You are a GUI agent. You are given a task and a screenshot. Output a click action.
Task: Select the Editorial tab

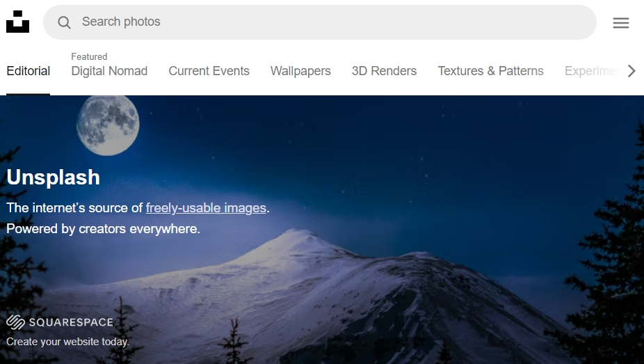pyautogui.click(x=29, y=71)
